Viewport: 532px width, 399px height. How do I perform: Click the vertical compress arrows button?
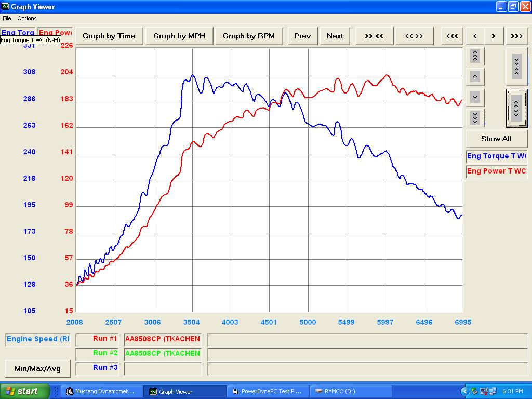(516, 66)
